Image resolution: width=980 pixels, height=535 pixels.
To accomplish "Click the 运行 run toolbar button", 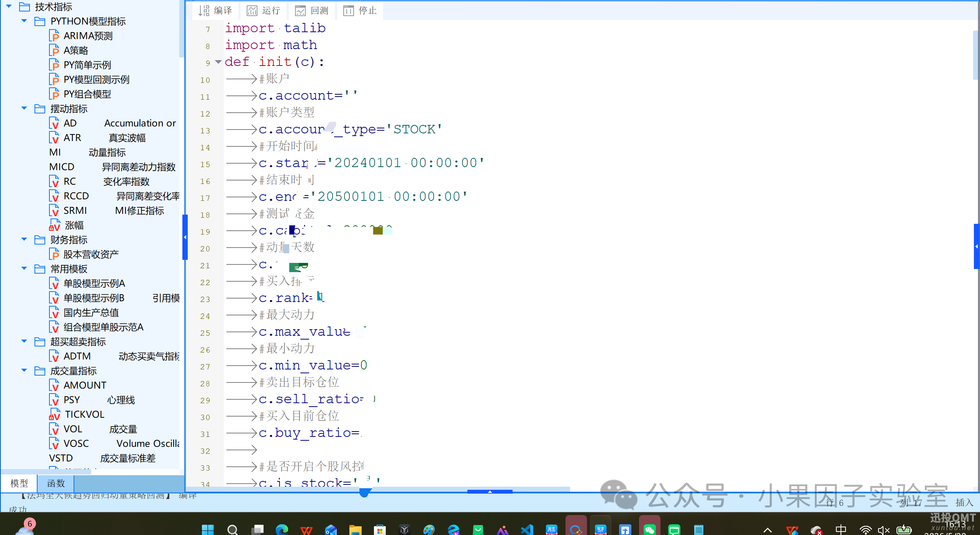I will [x=264, y=10].
